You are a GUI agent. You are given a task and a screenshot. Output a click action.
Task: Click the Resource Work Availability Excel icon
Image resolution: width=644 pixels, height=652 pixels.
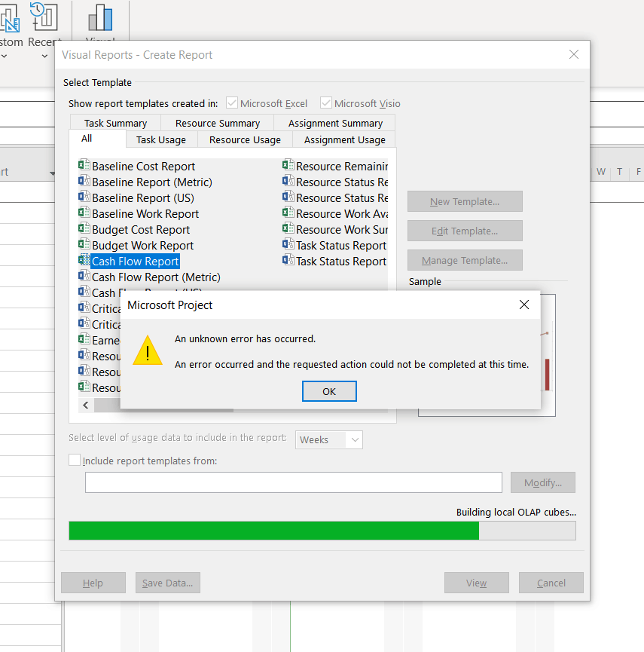[x=288, y=213]
